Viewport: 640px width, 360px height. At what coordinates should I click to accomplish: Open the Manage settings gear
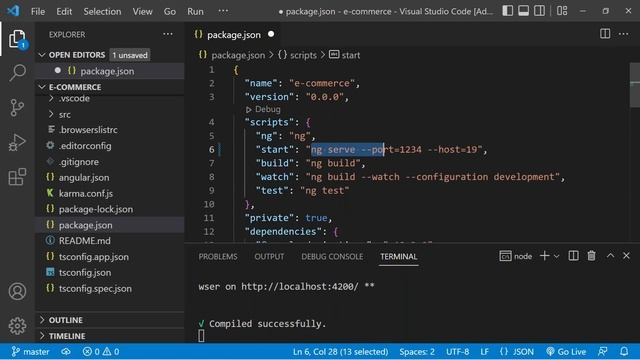pyautogui.click(x=17, y=326)
